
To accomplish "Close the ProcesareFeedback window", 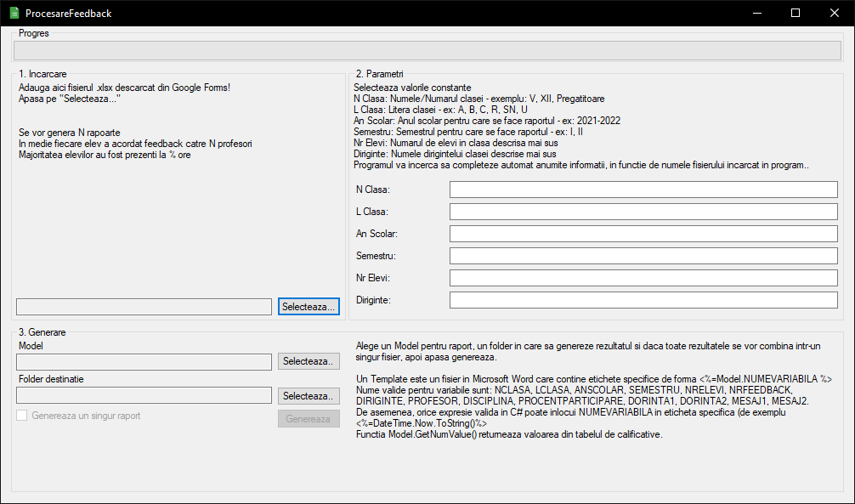I will click(x=834, y=13).
